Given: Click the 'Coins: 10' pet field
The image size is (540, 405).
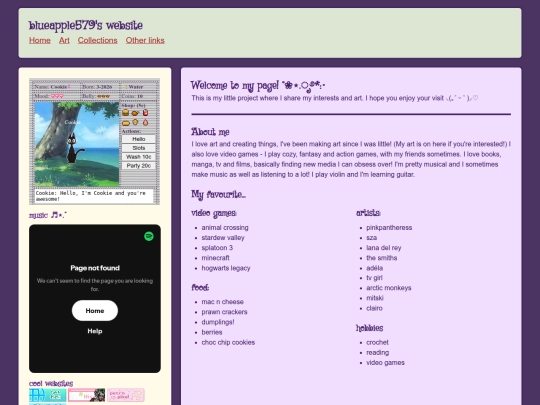Looking at the screenshot, I should point(132,96).
